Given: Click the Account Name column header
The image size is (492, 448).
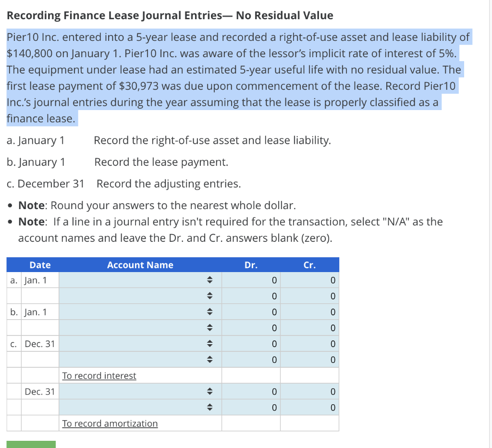Looking at the screenshot, I should (x=139, y=265).
